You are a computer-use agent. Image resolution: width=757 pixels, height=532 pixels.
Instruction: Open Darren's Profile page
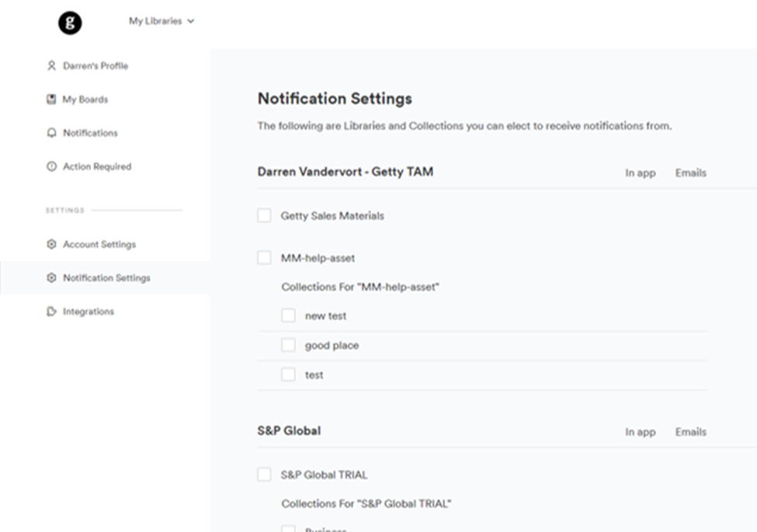[95, 66]
